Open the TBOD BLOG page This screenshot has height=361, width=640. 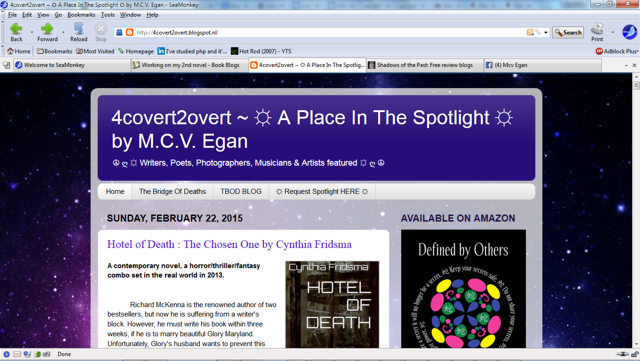coord(241,192)
